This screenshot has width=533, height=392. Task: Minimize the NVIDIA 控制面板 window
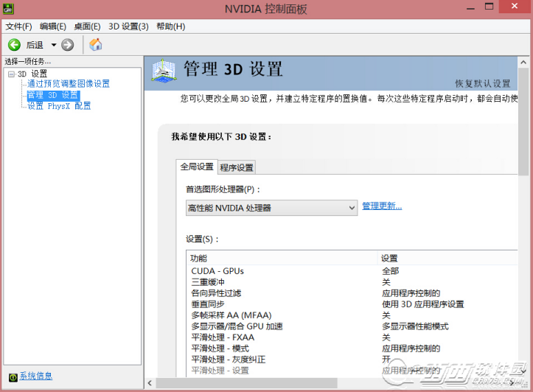coord(470,8)
